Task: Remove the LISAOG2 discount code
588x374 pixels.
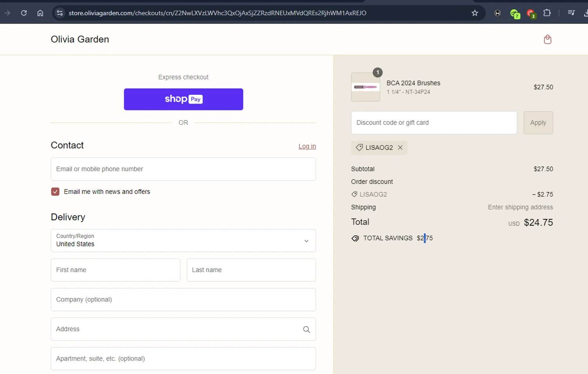Action: [400, 148]
